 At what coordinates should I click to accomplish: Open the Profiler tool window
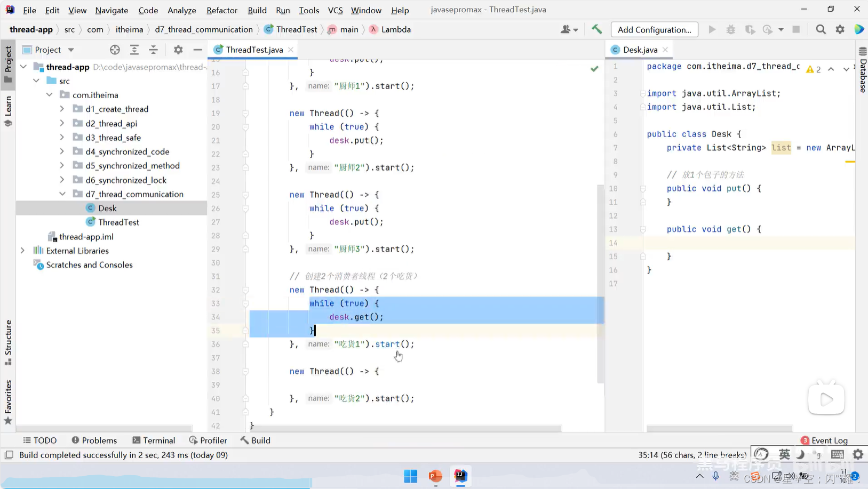209,440
